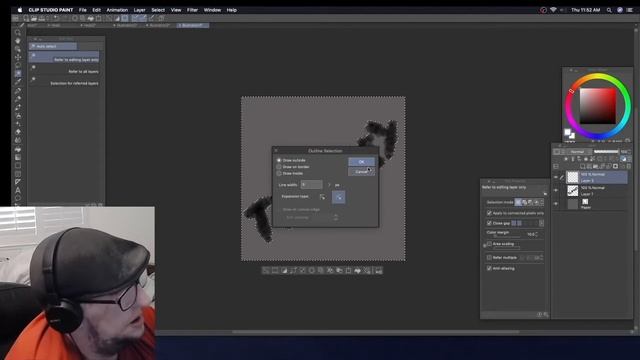Click Fill in the selection launcher
The image size is (640, 360).
(x=358, y=270)
